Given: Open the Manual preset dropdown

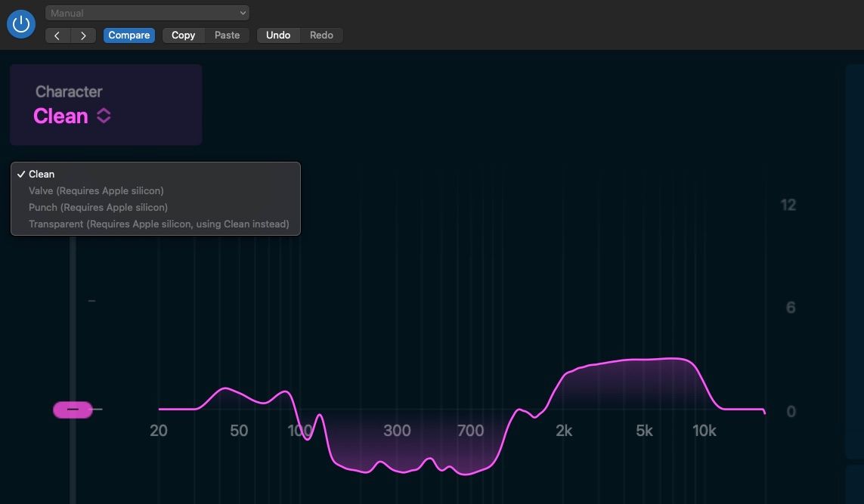Looking at the screenshot, I should 147,12.
